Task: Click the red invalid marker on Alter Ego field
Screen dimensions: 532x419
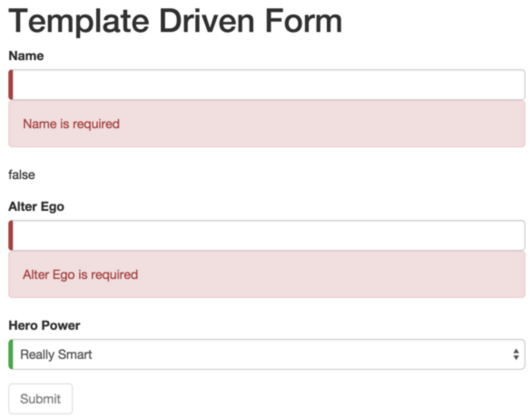Action: 11,235
